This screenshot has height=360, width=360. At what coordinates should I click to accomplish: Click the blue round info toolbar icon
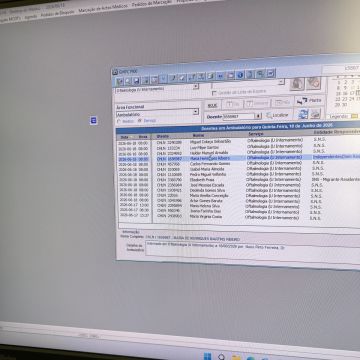pyautogui.click(x=240, y=75)
